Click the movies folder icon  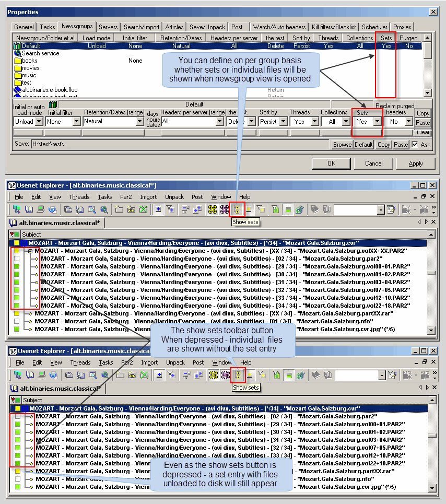[17, 68]
